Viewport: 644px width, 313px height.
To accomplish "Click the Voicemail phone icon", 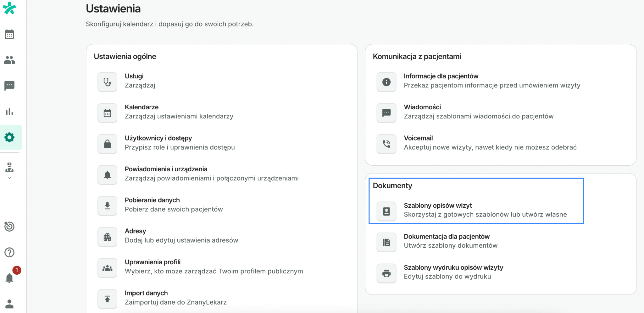I will click(x=386, y=144).
